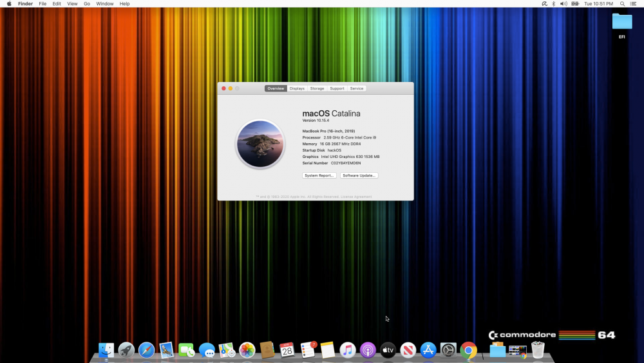Switch to the Storage tab
Screen dimensions: 644x363
pos(317,88)
